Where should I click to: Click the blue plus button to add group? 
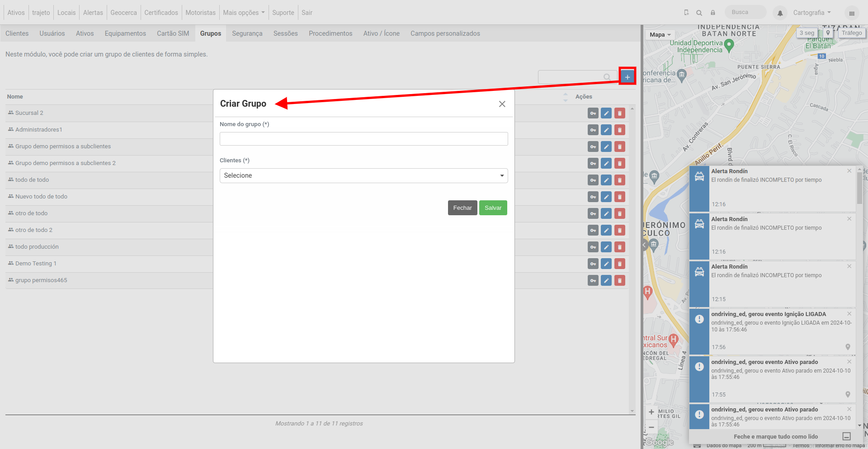click(x=627, y=77)
